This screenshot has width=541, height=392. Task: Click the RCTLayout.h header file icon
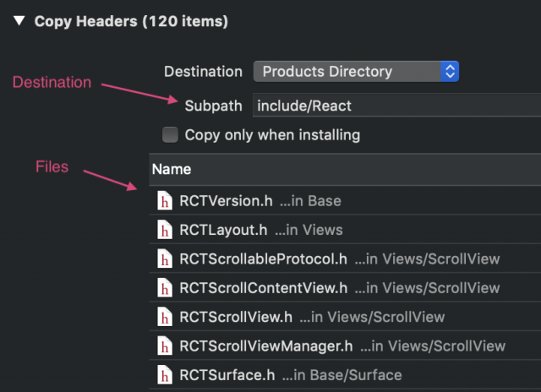point(165,229)
